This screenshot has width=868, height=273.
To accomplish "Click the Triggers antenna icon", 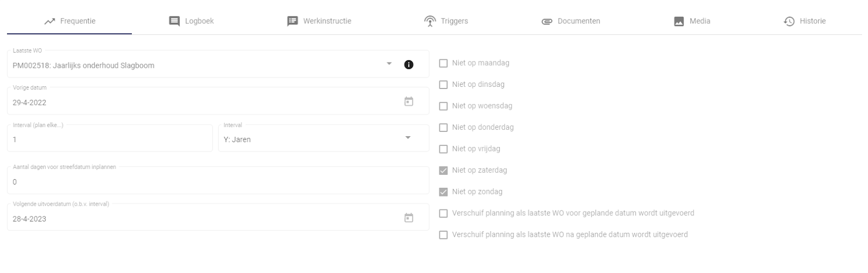I will coord(430,21).
